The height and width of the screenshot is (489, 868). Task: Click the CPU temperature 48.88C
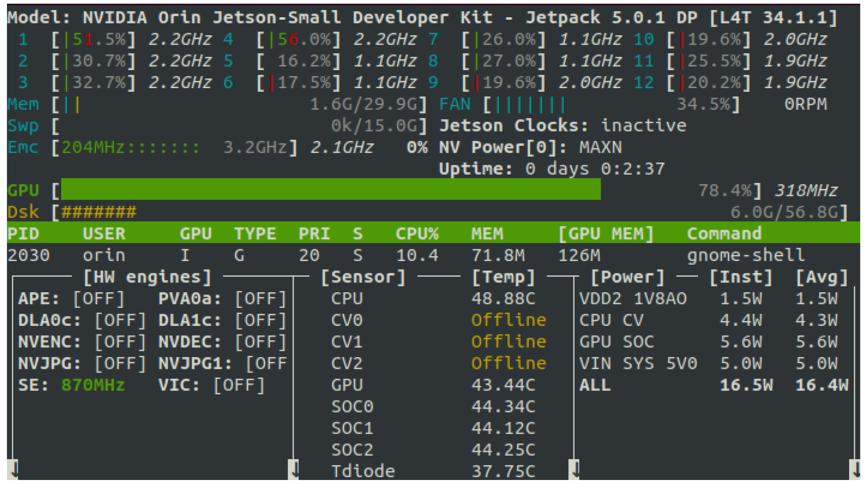coord(503,299)
